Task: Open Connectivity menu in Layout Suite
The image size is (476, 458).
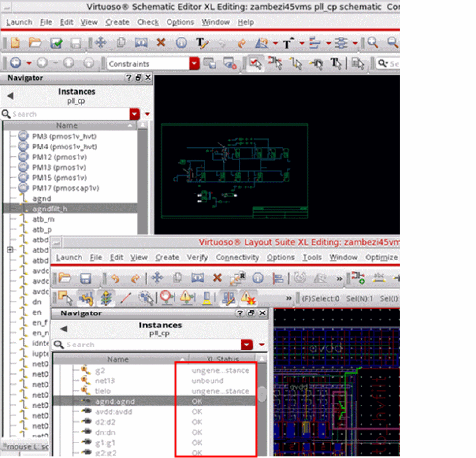Action: pos(237,257)
